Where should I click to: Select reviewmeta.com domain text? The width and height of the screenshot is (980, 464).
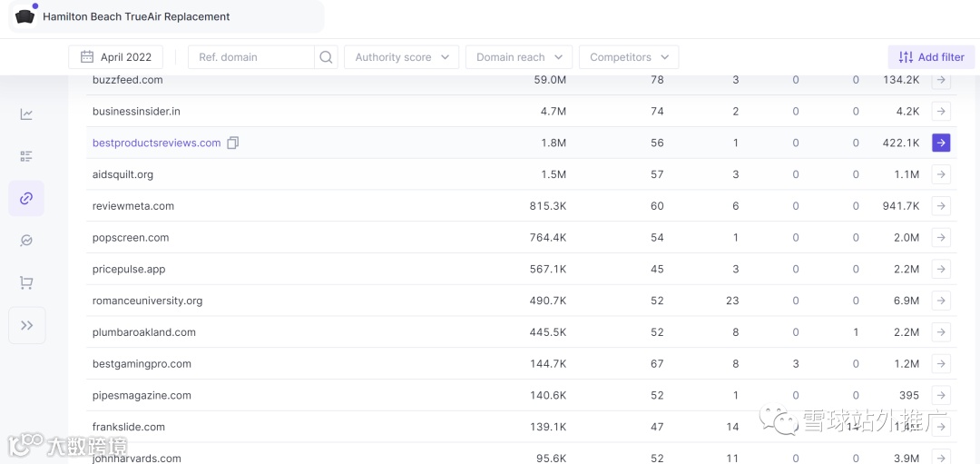pos(133,206)
